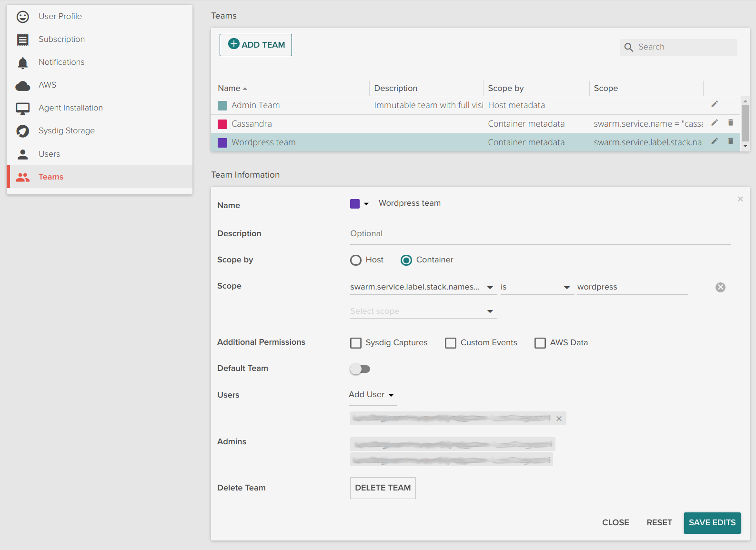Click teams table scrollbar up arrow

746,101
